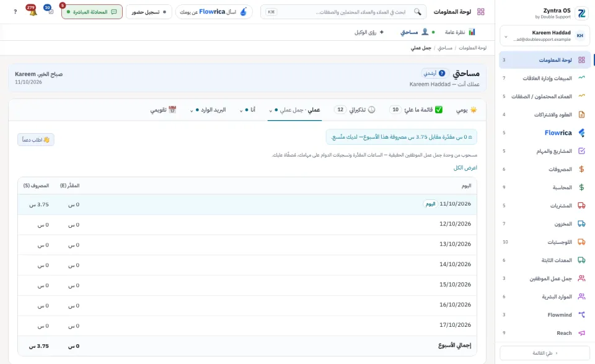
Task: Expand the عملي جمل عملي tab dropdown arrow
Action: (x=271, y=110)
